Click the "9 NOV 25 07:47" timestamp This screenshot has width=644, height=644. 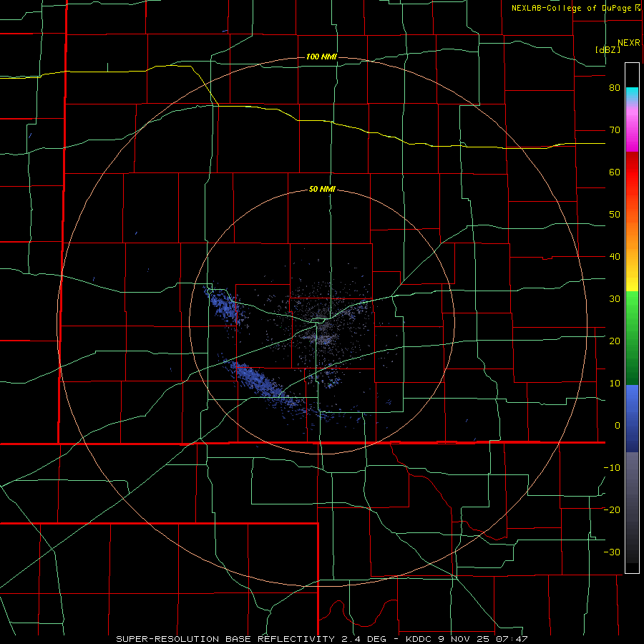483,639
